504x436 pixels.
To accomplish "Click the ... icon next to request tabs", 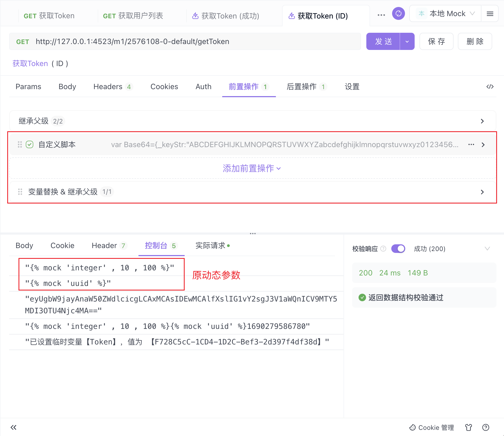I will pyautogui.click(x=381, y=15).
